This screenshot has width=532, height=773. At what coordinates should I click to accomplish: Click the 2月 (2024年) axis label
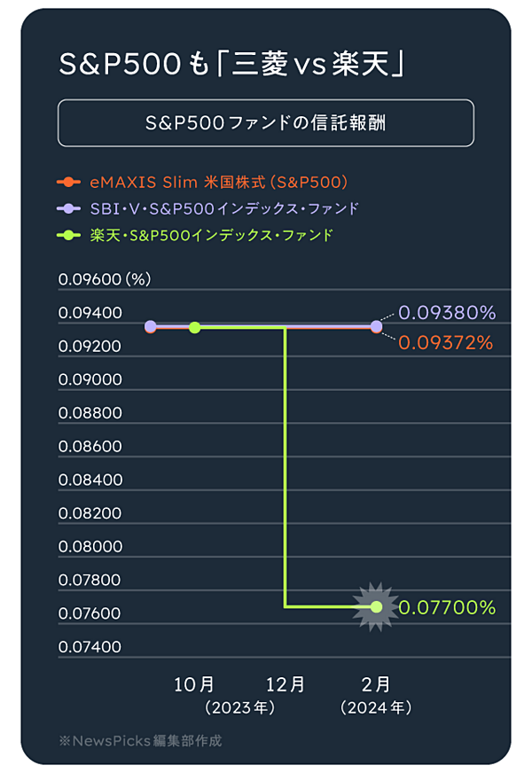376,696
